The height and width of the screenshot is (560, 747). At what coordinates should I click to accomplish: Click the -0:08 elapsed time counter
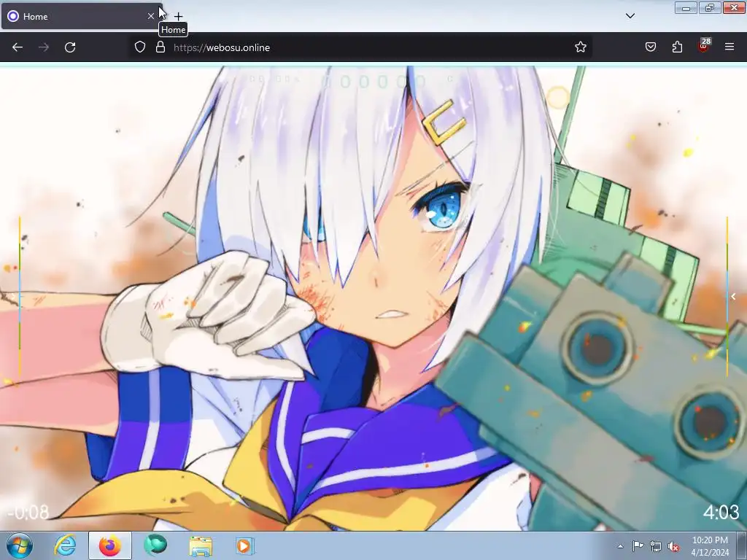pyautogui.click(x=28, y=513)
